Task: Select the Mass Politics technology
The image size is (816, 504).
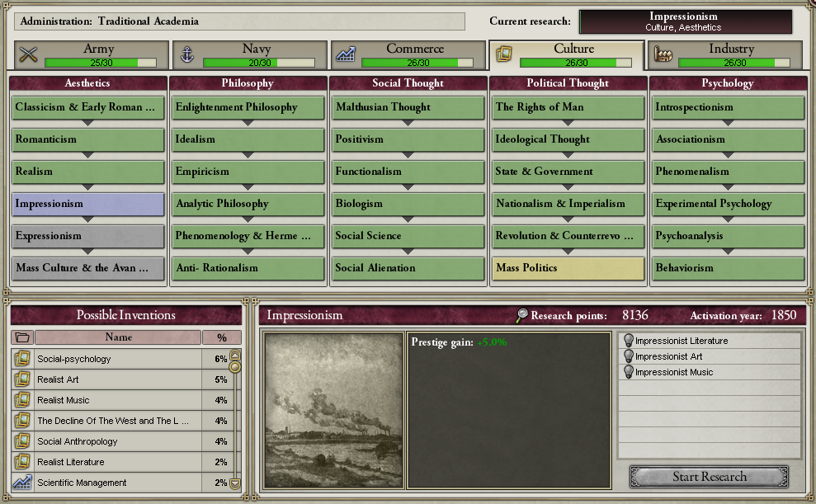Action: pyautogui.click(x=568, y=268)
